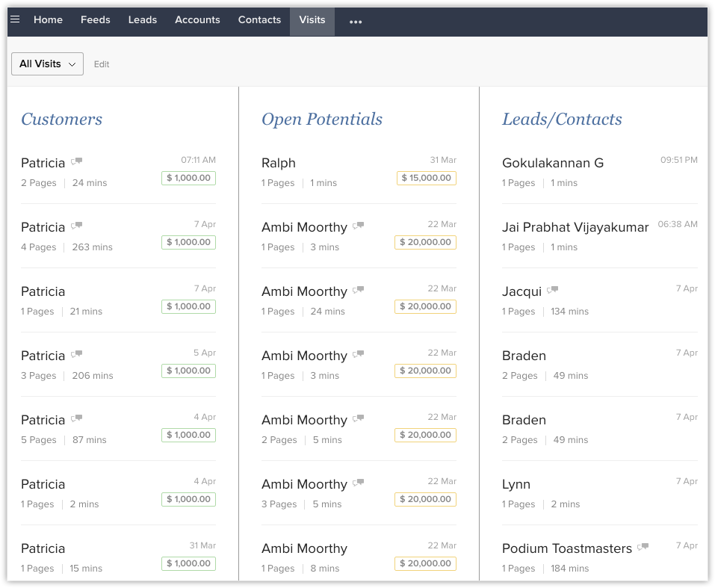Screen dimensions: 715x588
Task: Select Jai Prabhat Vijayakumar's visit entry
Action: 575,227
